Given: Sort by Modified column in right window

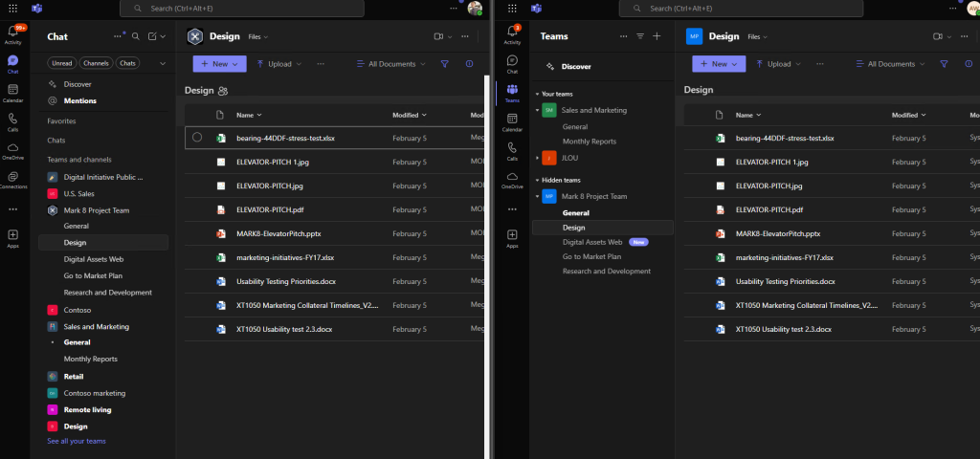Looking at the screenshot, I should [x=909, y=115].
